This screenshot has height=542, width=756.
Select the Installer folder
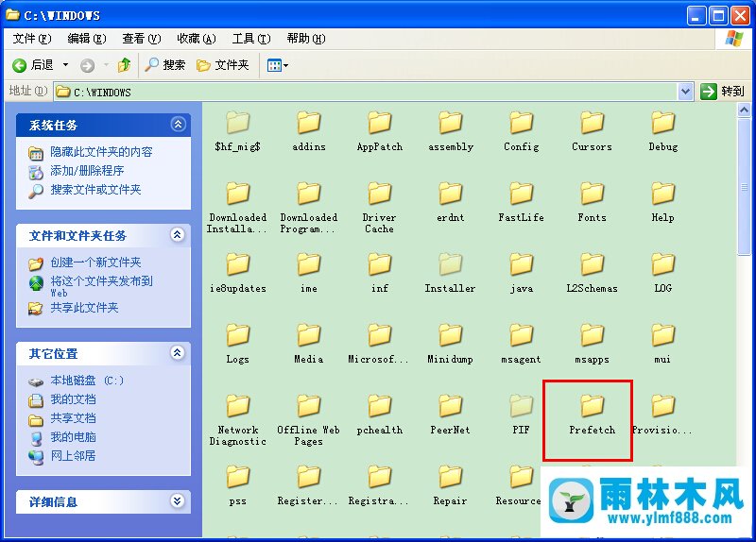pos(451,273)
